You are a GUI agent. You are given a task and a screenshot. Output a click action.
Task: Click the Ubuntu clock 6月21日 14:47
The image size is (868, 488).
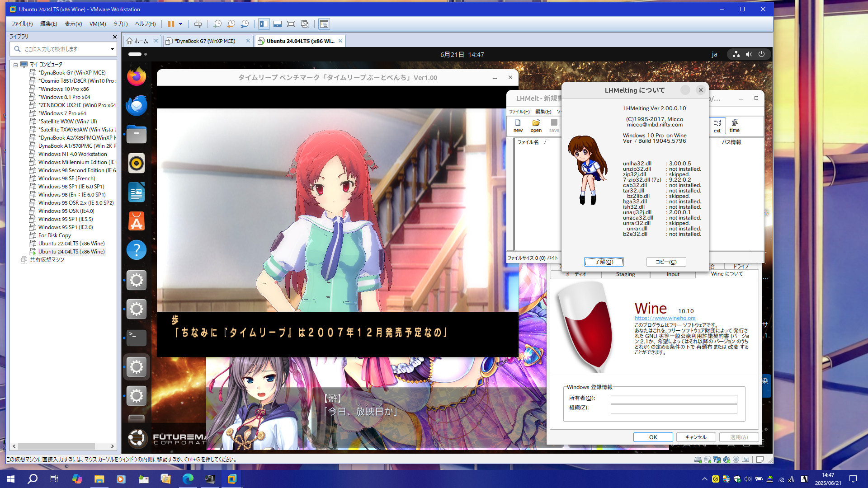click(x=462, y=55)
